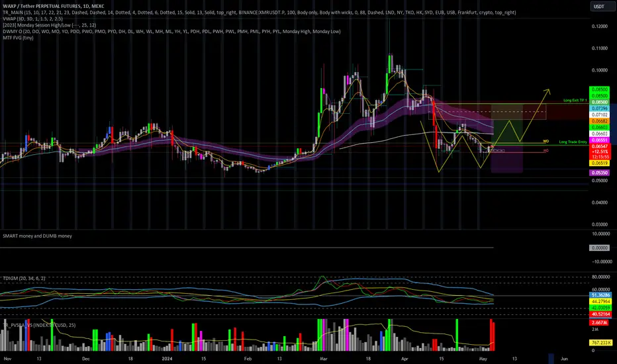Click the Feb label on time axis
The height and width of the screenshot is (364, 617).
click(x=248, y=359)
